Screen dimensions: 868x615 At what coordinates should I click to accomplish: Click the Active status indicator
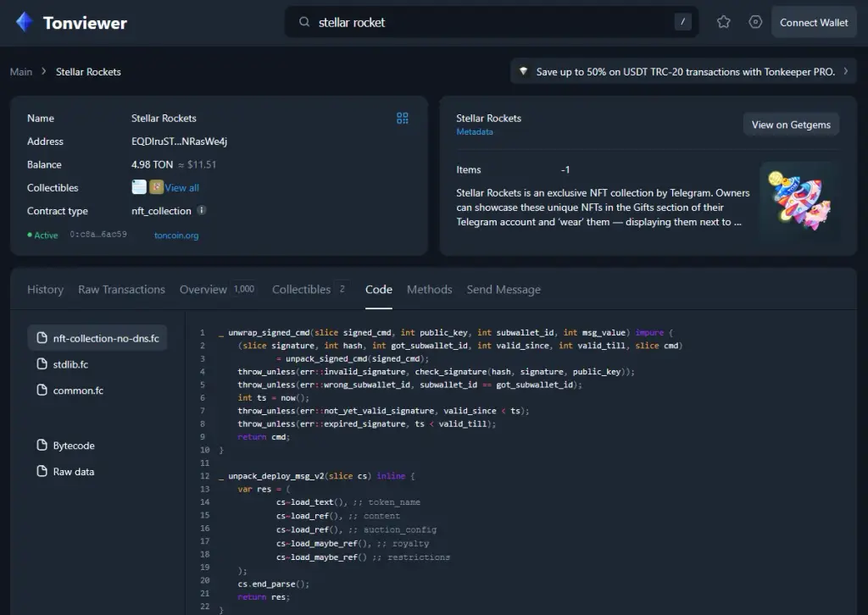click(42, 235)
